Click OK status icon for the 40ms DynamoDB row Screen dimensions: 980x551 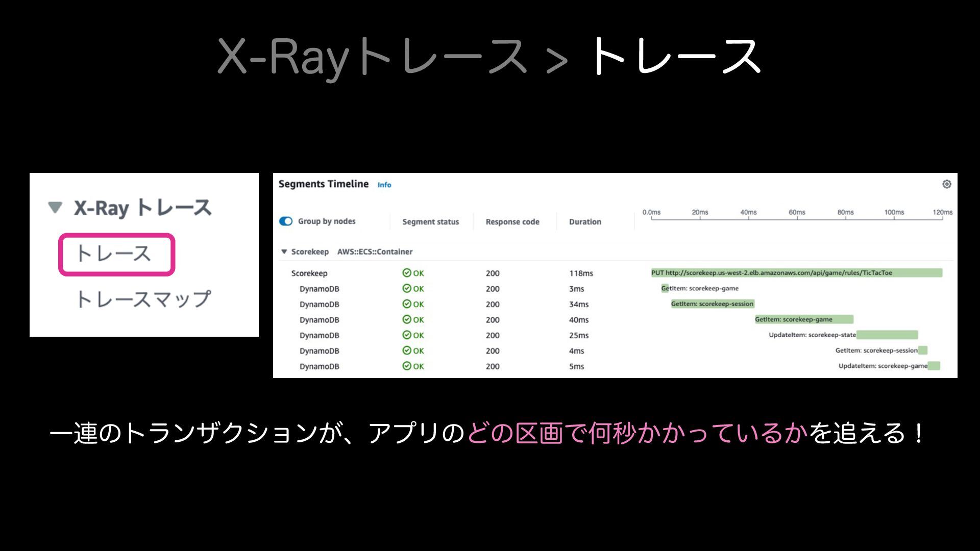[407, 320]
